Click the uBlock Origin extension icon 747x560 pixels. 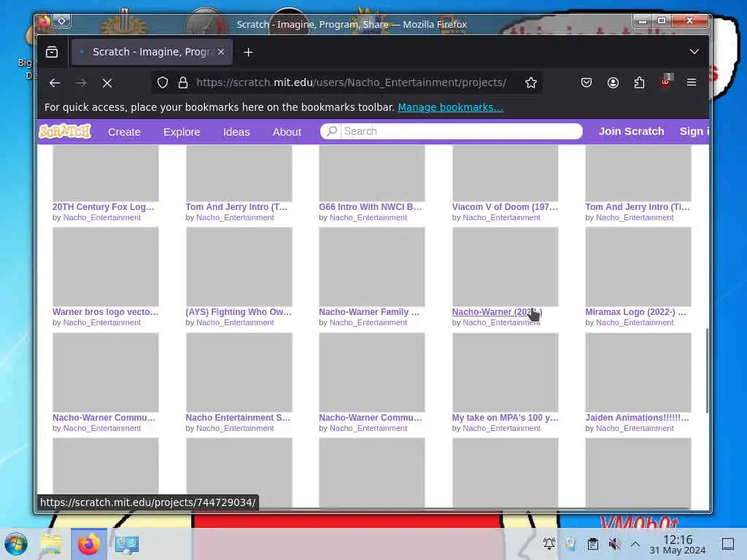point(665,82)
